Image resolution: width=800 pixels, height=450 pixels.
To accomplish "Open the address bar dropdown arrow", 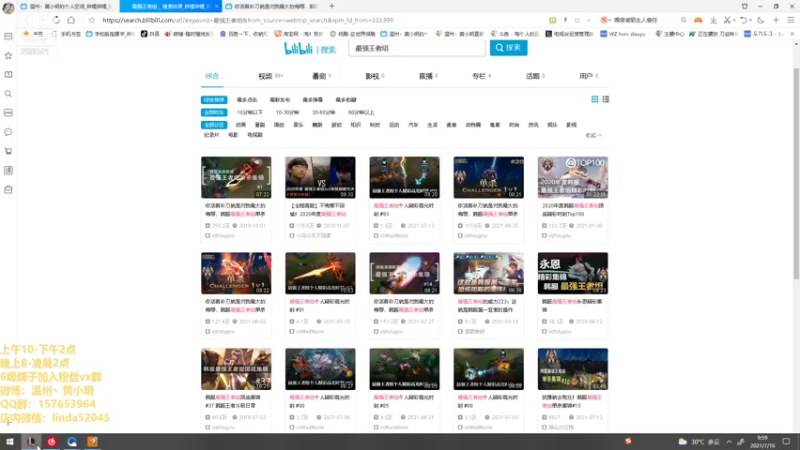I will 588,20.
